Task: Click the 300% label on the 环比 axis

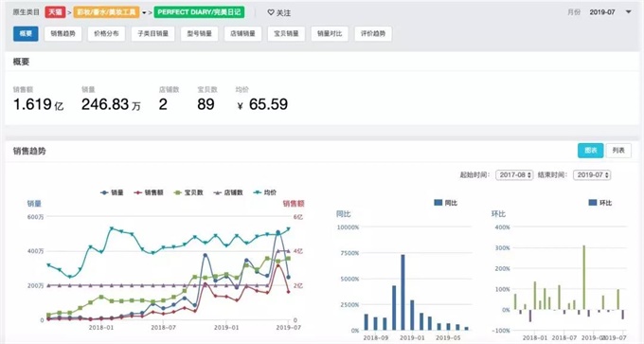Action: coord(502,248)
